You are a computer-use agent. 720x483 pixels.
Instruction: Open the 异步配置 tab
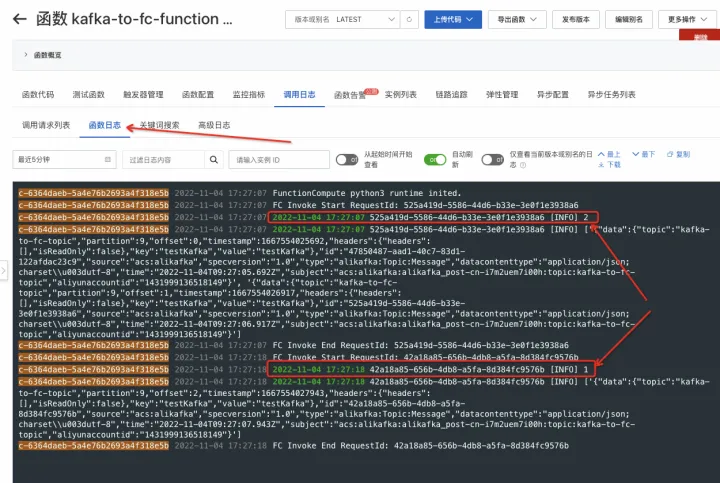tap(553, 95)
